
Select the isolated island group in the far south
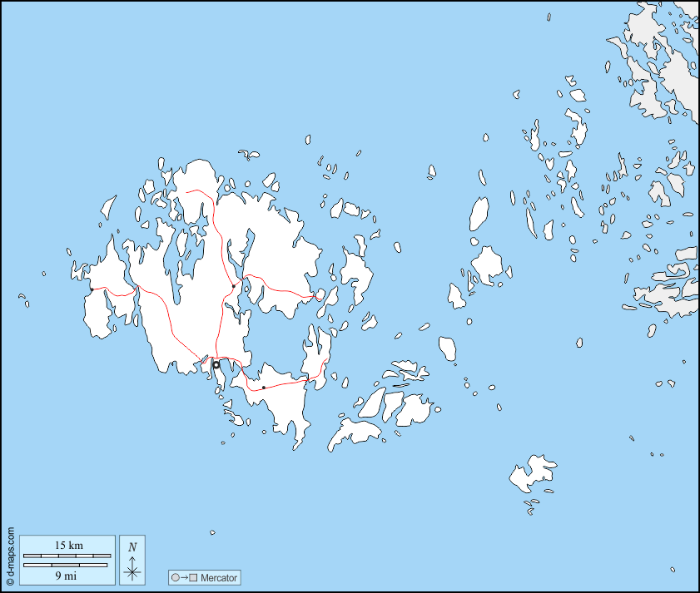(531, 474)
